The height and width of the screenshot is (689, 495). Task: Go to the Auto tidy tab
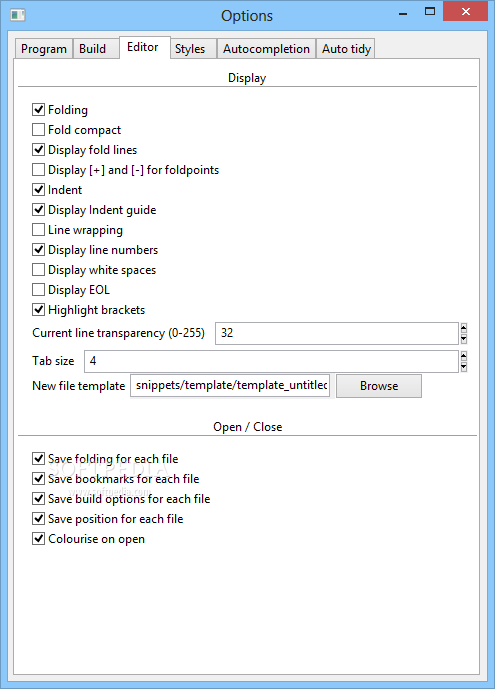347,49
